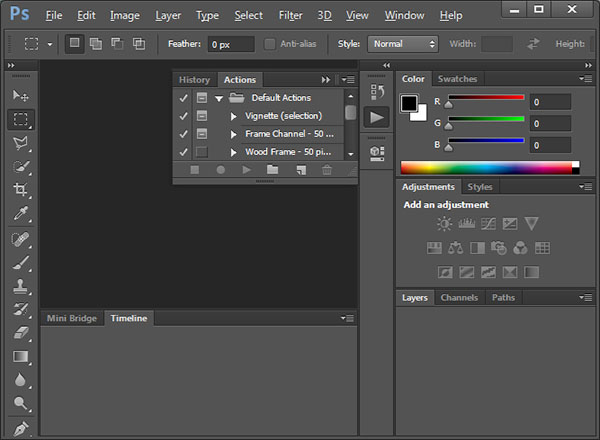This screenshot has width=600, height=440.
Task: Click the delete trash button in Actions panel
Action: (x=326, y=170)
